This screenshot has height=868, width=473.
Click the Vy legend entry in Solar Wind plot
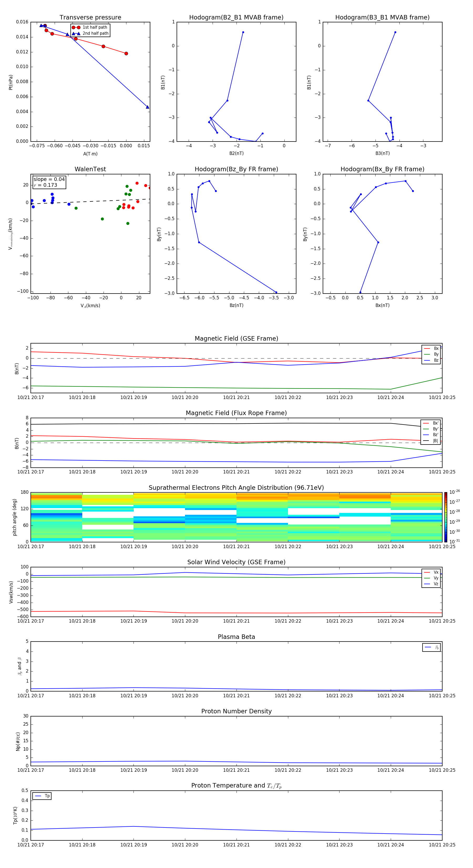tap(431, 578)
